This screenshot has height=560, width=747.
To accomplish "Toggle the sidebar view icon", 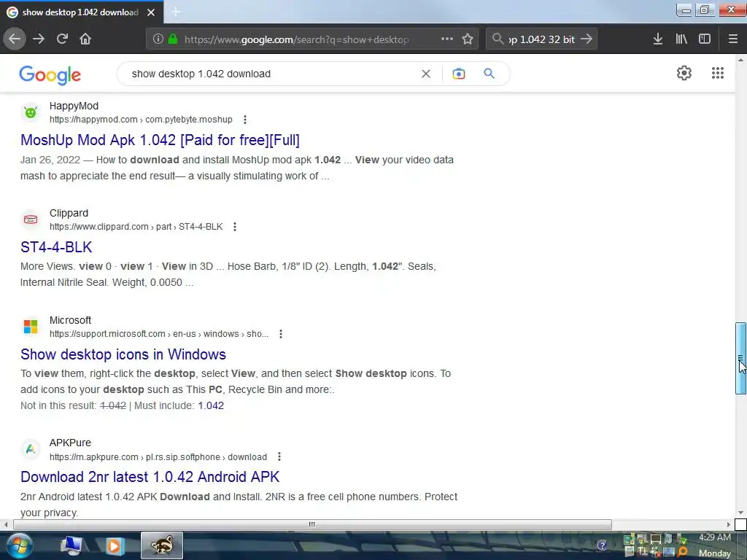I will (x=705, y=39).
